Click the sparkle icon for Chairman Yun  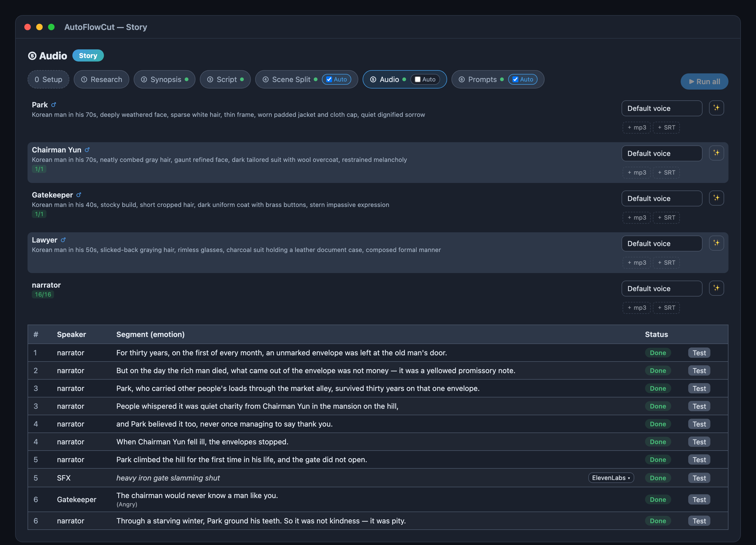point(716,153)
